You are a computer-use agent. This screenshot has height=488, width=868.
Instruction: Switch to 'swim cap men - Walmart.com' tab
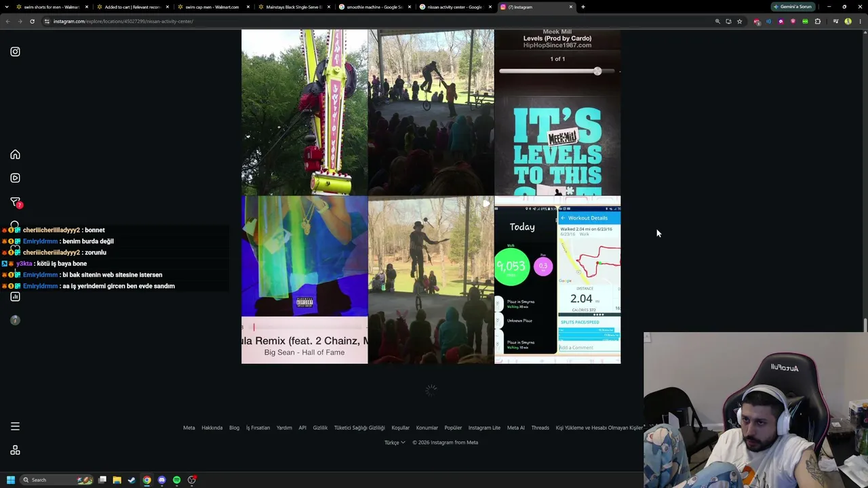(212, 7)
